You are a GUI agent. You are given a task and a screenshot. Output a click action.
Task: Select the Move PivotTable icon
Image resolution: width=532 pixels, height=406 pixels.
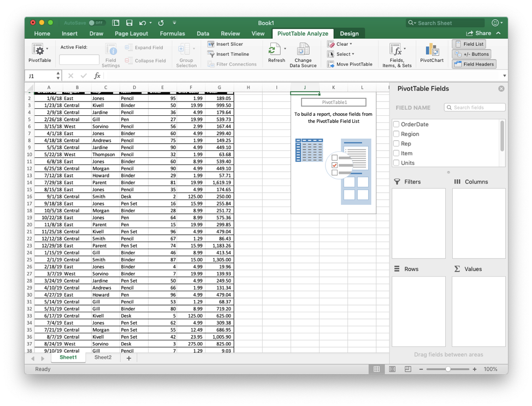[351, 64]
